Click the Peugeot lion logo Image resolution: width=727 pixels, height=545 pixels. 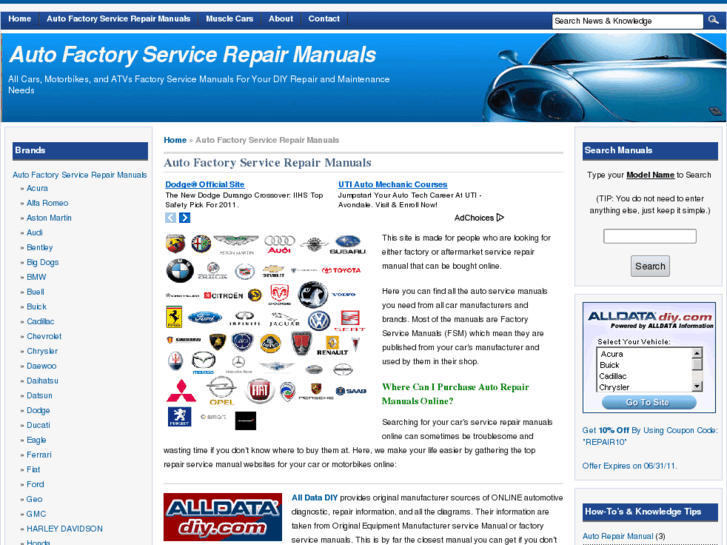[x=179, y=417]
